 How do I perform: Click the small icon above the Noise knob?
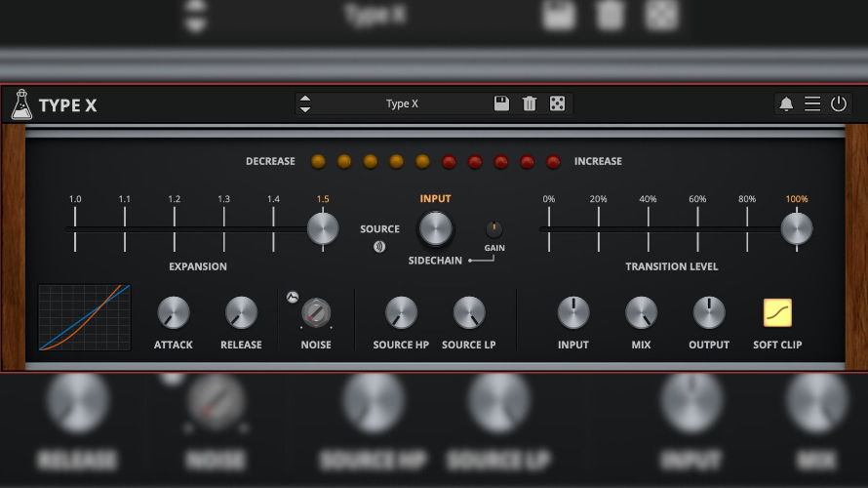tap(292, 297)
